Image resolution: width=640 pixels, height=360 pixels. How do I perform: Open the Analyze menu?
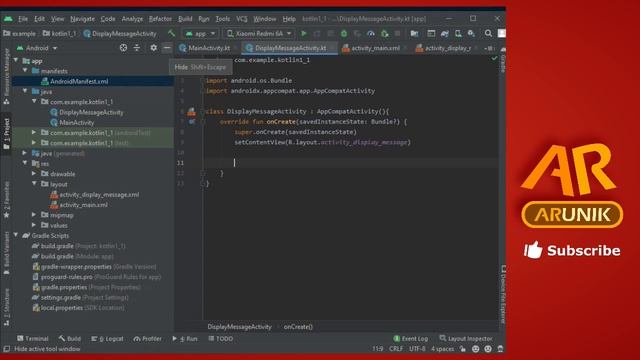[132, 19]
